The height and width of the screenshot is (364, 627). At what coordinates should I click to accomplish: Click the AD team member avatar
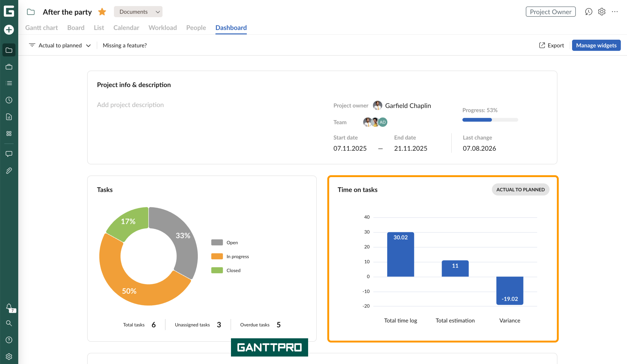point(383,122)
